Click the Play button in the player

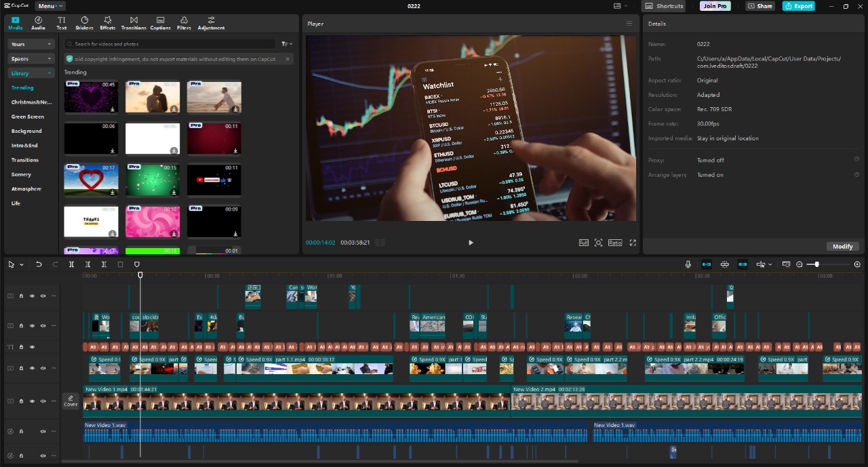(x=471, y=243)
